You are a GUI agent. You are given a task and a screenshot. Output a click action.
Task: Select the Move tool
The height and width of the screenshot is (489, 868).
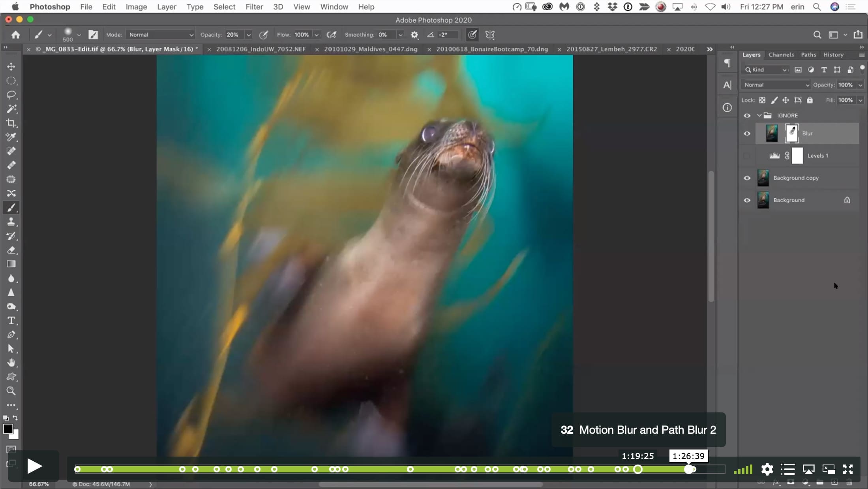coord(11,66)
